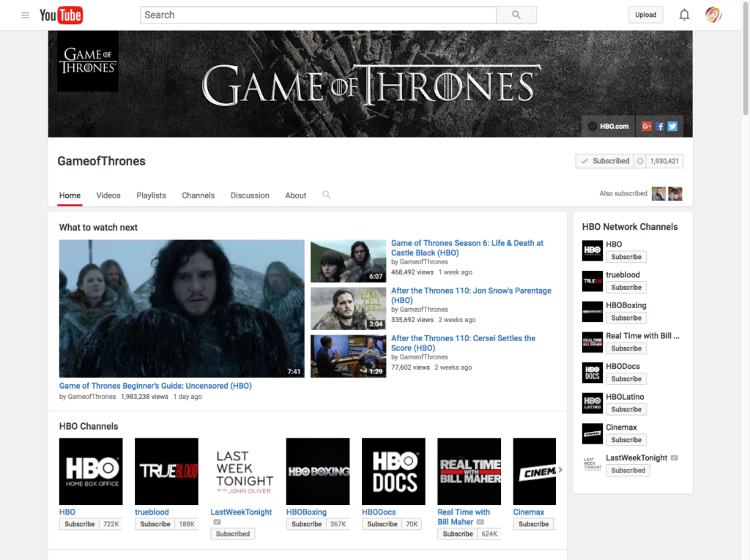Open the hamburger guide menu
This screenshot has width=750, height=560.
pyautogui.click(x=25, y=15)
